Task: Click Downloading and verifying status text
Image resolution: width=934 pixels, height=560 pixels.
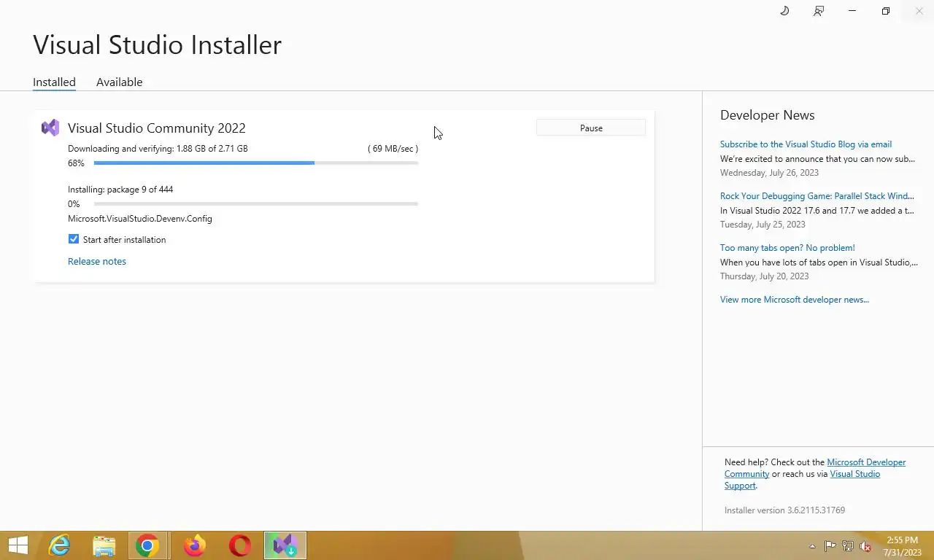Action: tap(158, 149)
